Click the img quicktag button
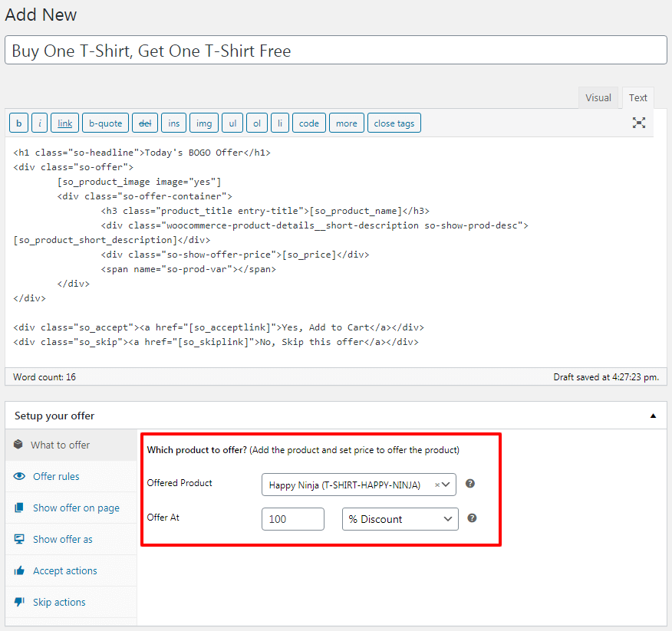Image resolution: width=672 pixels, height=631 pixels. (x=204, y=123)
